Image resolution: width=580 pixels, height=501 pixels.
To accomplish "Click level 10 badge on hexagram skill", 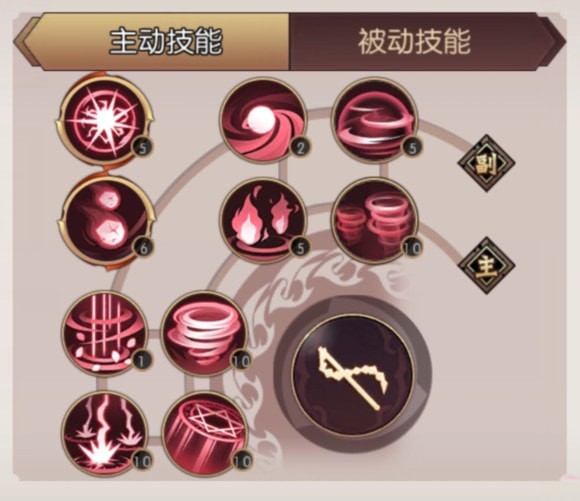I will click(242, 461).
